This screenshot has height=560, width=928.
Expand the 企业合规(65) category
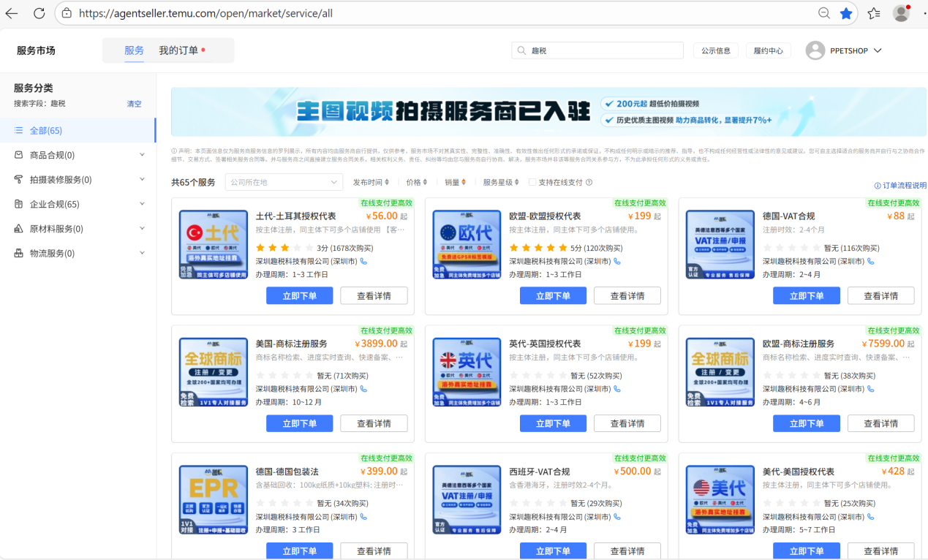pos(142,204)
